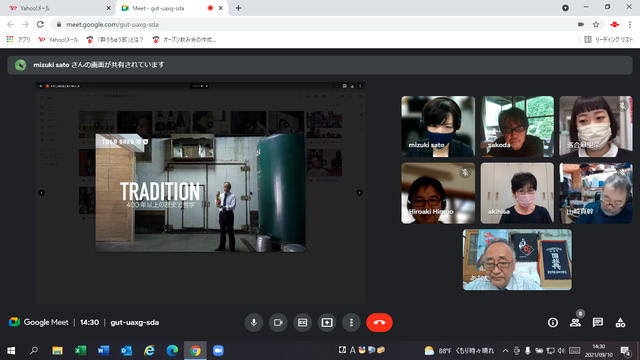Open new browser tab with plus

(238, 8)
